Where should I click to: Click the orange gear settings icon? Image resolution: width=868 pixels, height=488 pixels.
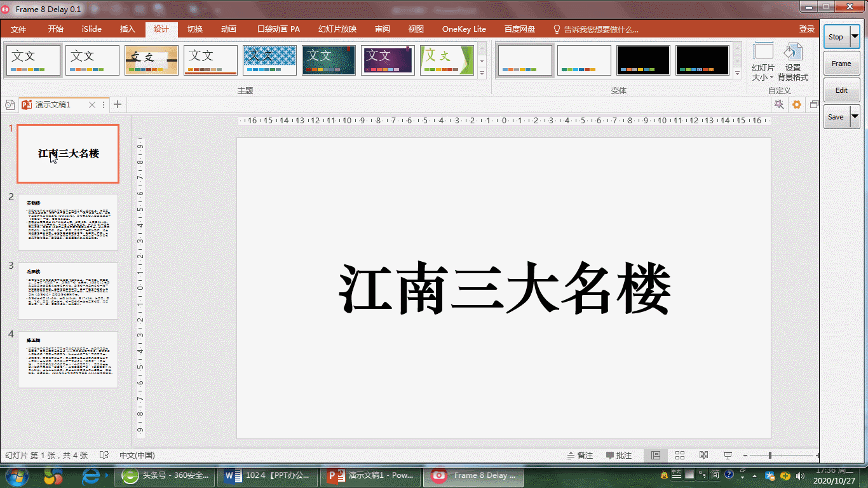click(797, 105)
